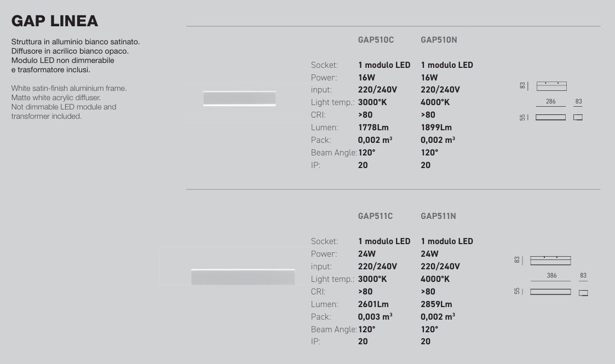Click the Italian description paragraph
Image resolution: width=615 pixels, height=364 pixels.
tap(76, 56)
